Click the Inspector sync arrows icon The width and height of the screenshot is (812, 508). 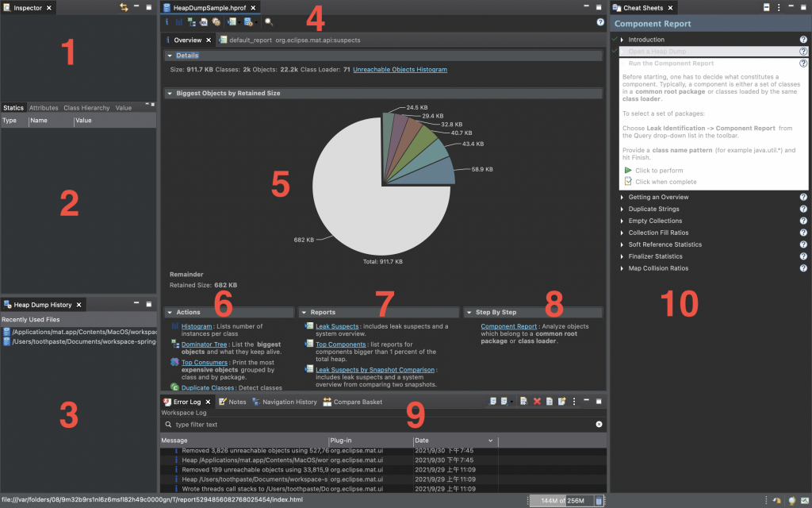[124, 7]
